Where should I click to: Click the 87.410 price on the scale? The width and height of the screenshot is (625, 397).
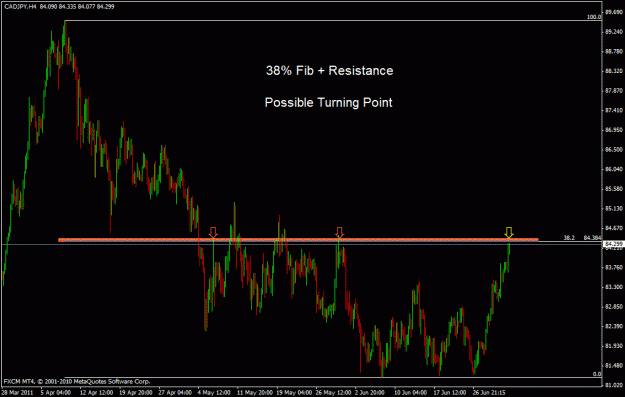(x=614, y=110)
